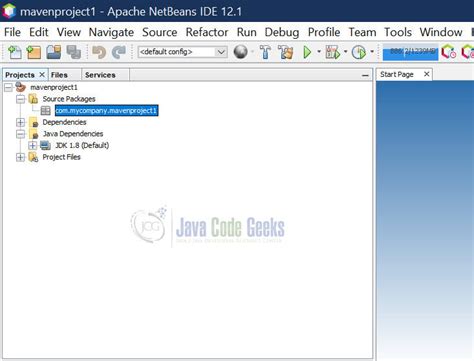Open the Run Project dropdown arrow
474x361 pixels.
click(x=319, y=52)
